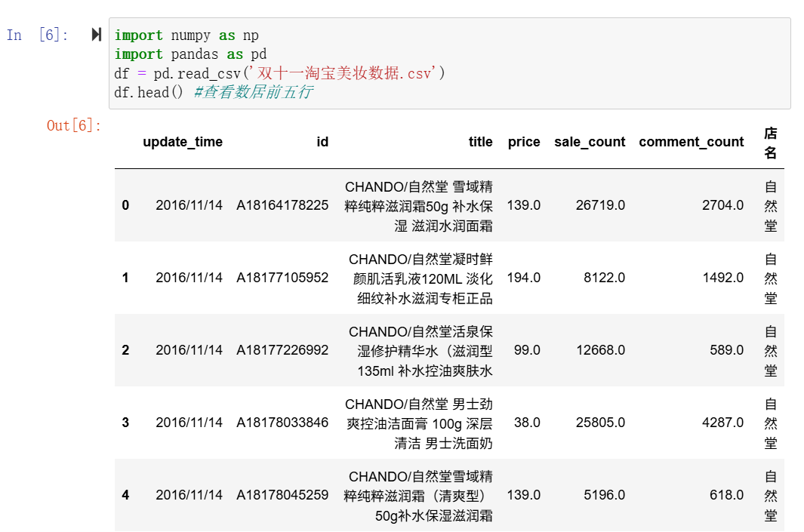
Task: Click id cell A18177226992
Action: [282, 350]
